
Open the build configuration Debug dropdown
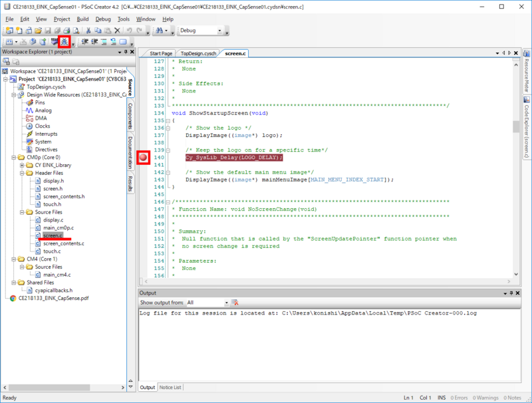pyautogui.click(x=219, y=31)
